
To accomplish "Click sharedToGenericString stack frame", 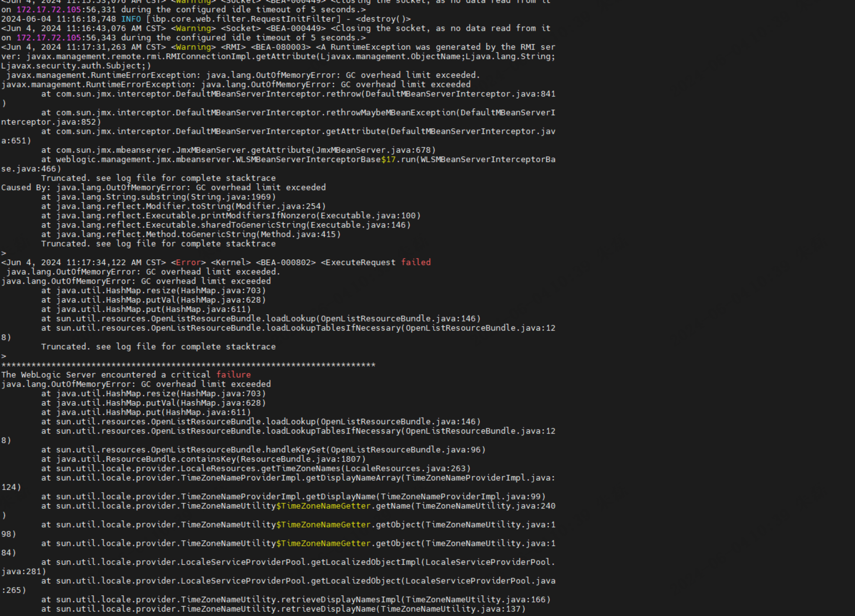I will [226, 225].
